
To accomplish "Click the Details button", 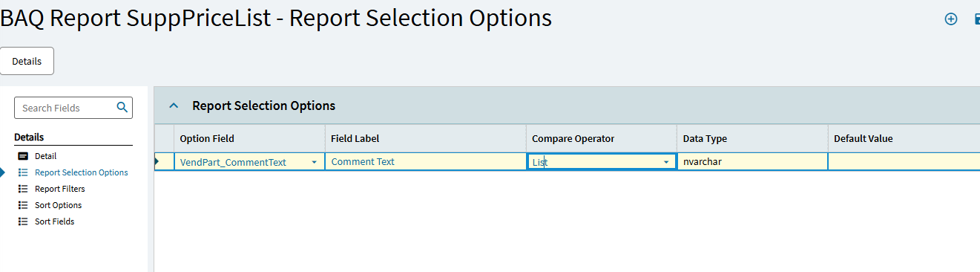I will click(27, 61).
